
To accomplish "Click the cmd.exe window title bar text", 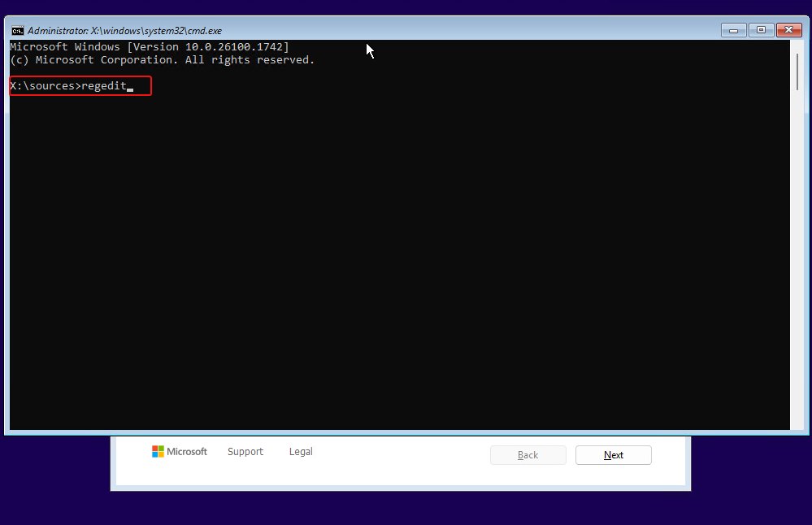I will [124, 31].
